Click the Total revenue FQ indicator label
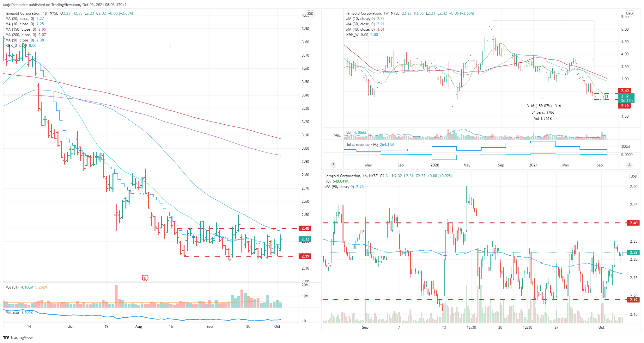 [361, 145]
